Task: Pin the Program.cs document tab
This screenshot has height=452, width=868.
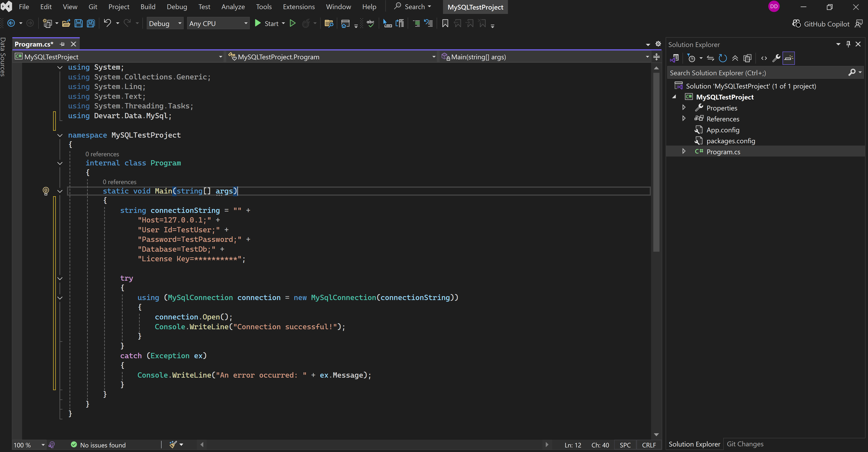Action: [62, 44]
